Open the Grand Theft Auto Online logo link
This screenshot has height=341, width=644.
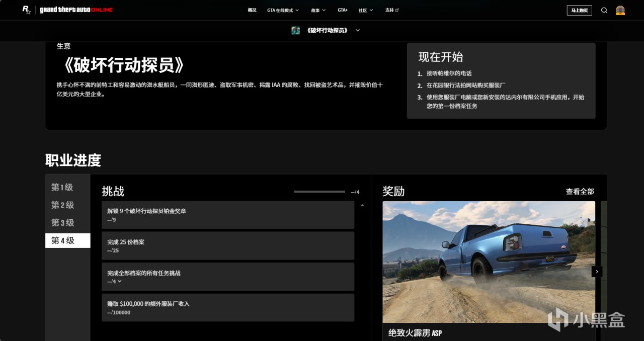pyautogui.click(x=76, y=10)
